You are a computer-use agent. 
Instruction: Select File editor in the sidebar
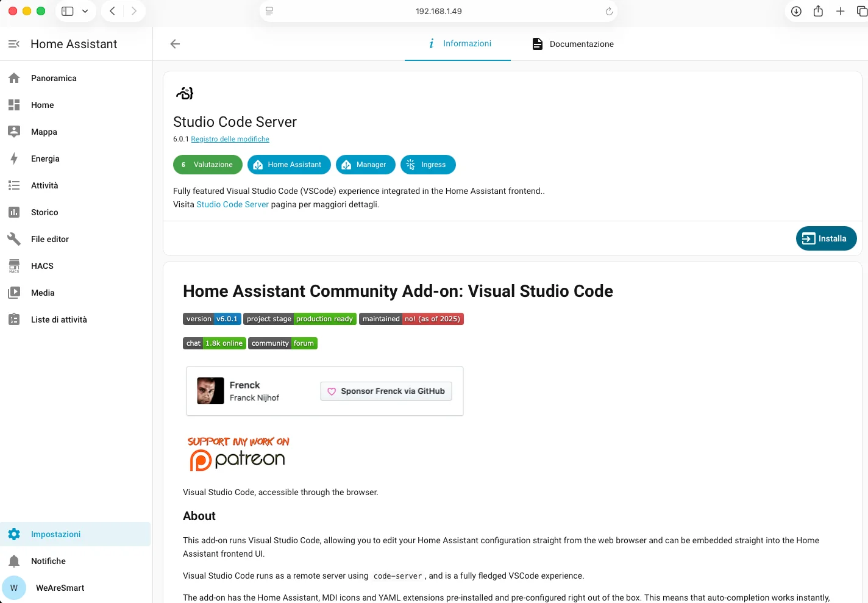pyautogui.click(x=50, y=239)
